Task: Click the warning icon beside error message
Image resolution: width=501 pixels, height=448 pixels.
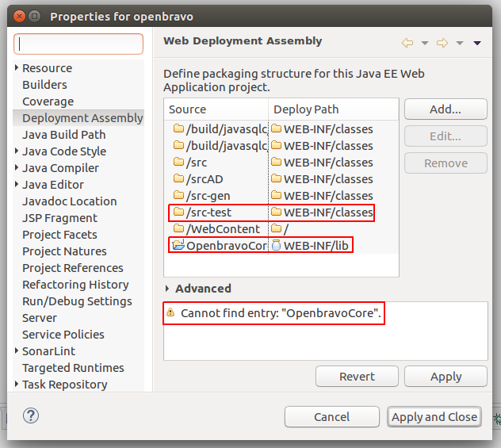Action: pyautogui.click(x=170, y=313)
